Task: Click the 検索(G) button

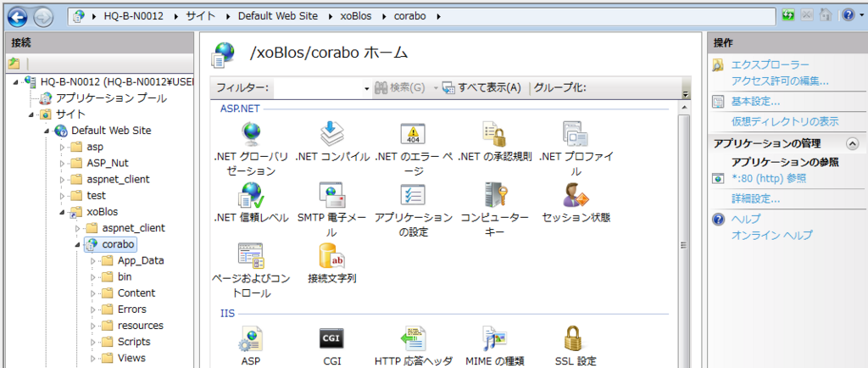Action: (x=401, y=88)
